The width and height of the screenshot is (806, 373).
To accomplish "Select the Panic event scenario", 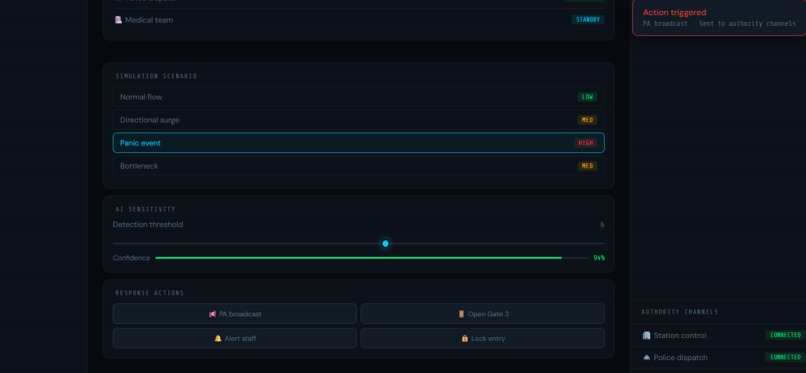I will 358,143.
